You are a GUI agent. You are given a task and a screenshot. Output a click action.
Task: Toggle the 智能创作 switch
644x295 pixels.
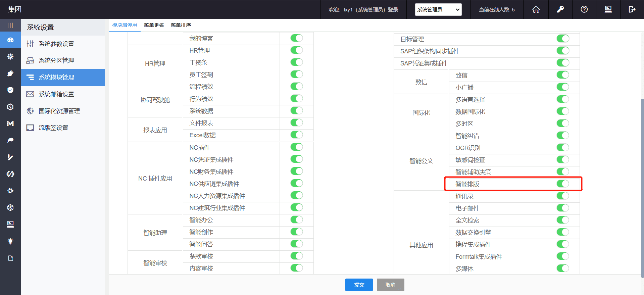[x=297, y=232]
